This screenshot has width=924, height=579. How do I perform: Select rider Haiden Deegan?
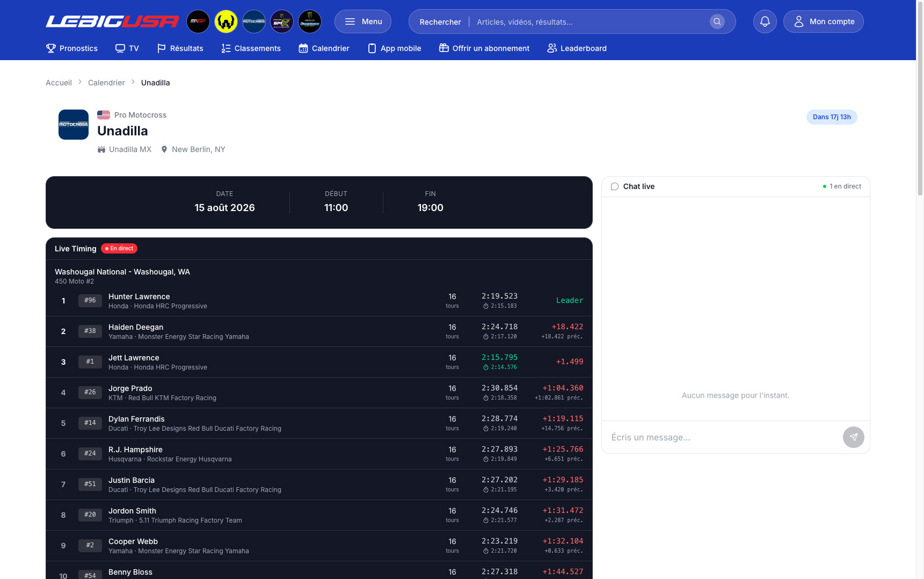(136, 327)
